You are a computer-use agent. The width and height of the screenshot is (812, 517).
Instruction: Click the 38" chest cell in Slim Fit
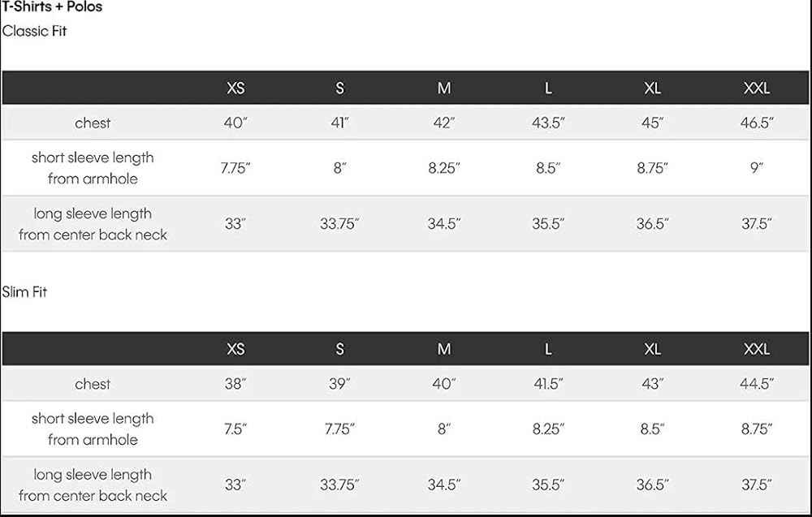(235, 384)
